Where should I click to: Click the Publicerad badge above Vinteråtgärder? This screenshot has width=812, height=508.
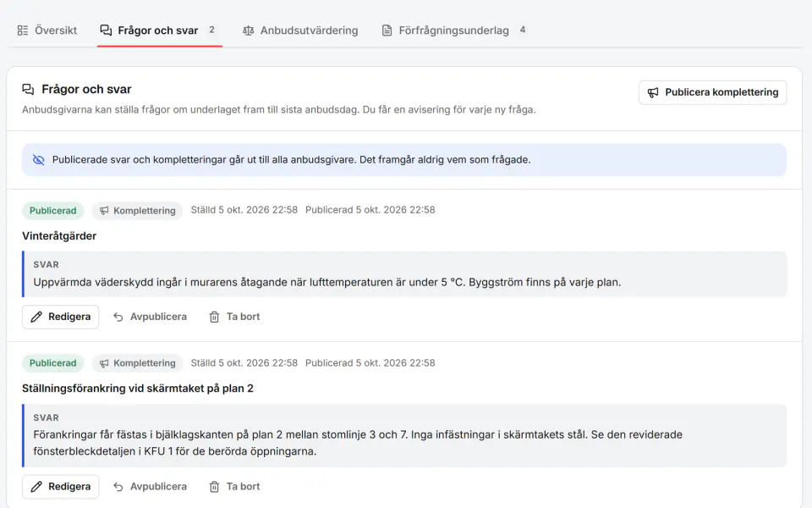coord(52,211)
